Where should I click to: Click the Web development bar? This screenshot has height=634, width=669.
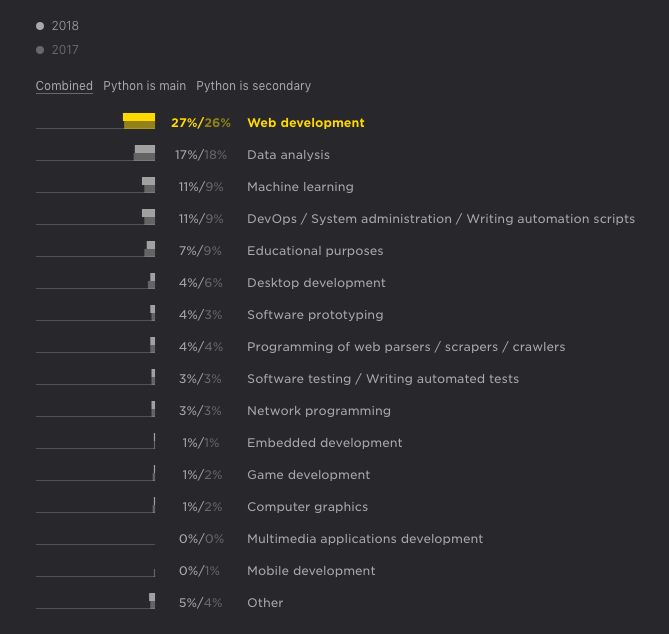tap(139, 122)
